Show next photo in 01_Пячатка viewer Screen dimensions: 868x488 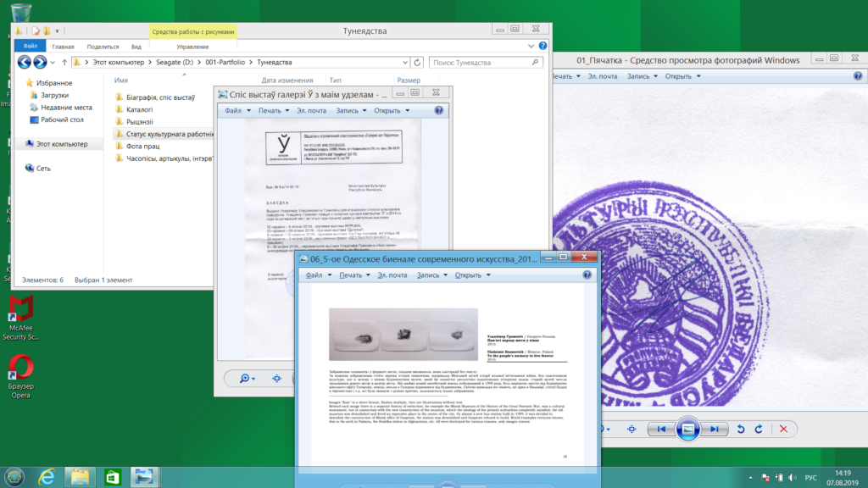(x=714, y=429)
